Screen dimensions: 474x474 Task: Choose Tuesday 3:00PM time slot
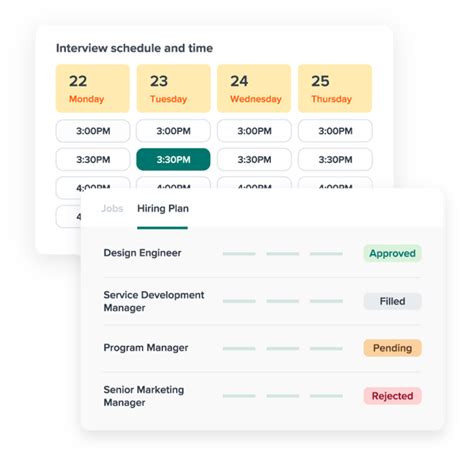173,131
